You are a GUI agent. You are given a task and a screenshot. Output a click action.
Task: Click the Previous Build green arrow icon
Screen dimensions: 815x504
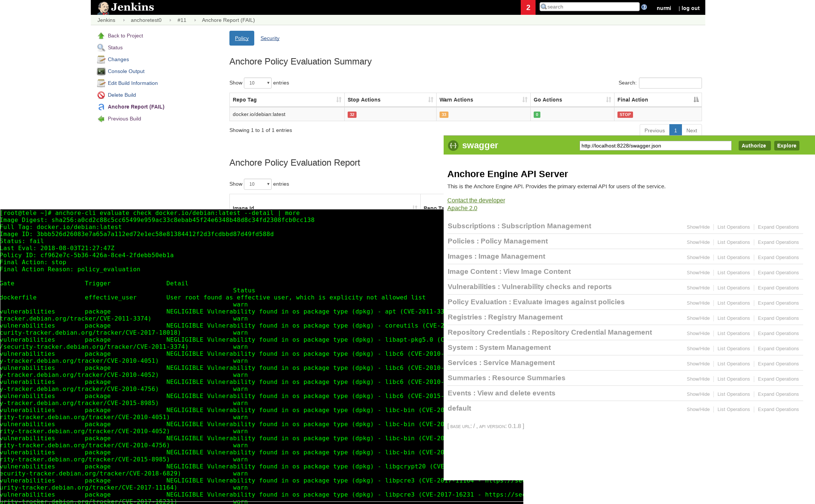coord(101,119)
